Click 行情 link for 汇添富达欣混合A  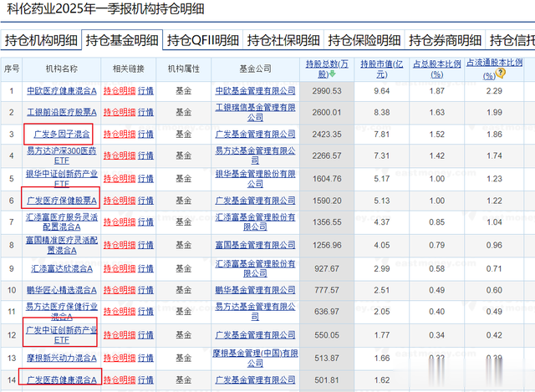point(145,268)
